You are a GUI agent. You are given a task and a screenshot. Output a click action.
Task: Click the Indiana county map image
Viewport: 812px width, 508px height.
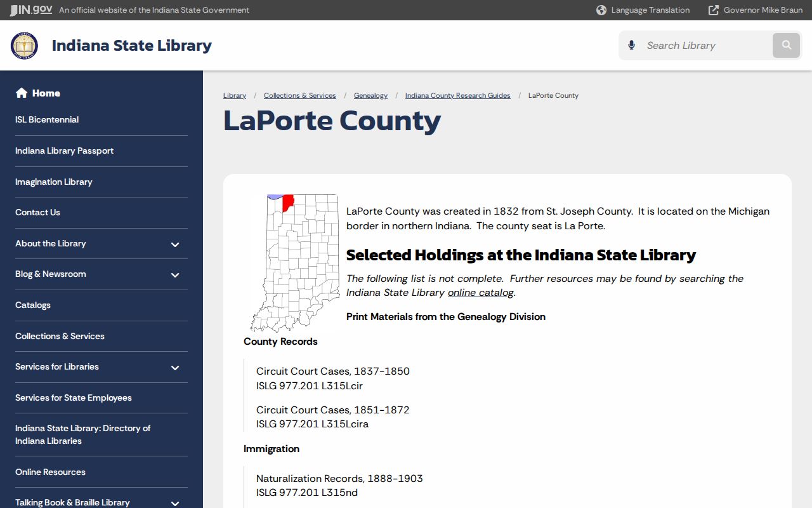[295, 264]
